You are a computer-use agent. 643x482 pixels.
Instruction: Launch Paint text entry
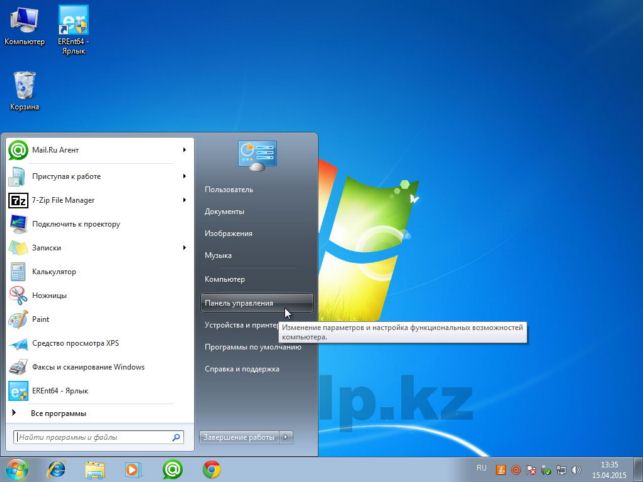(x=41, y=319)
